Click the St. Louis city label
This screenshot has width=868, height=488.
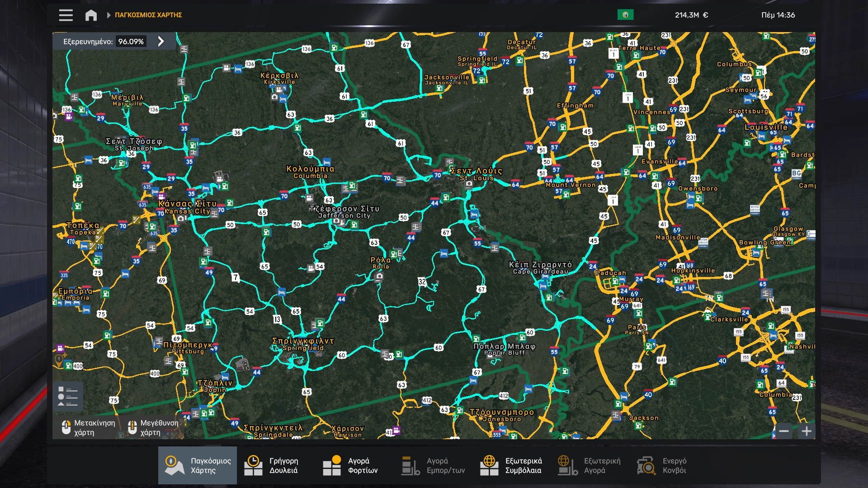(476, 171)
